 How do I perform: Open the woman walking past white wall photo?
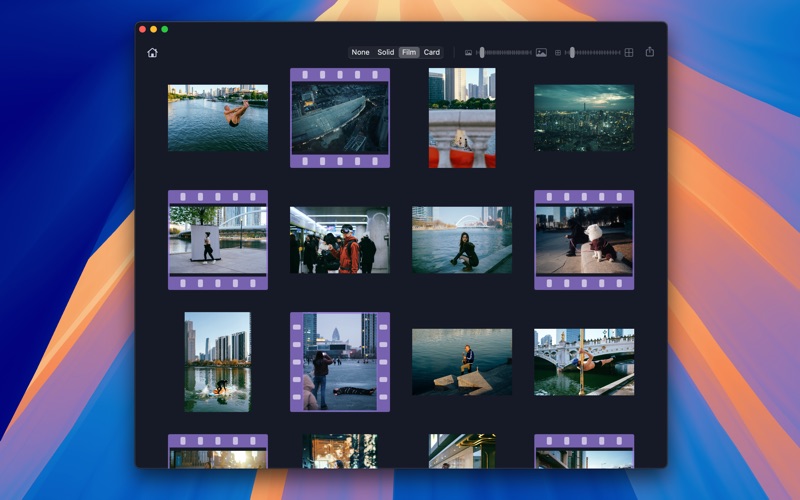coord(218,240)
